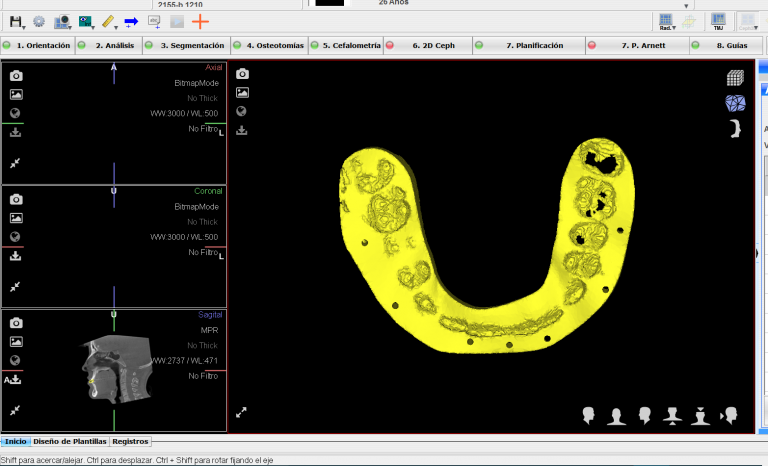This screenshot has height=466, width=768.
Task: Collapse the Sagital view with shrink arrows
Action: click(x=15, y=410)
